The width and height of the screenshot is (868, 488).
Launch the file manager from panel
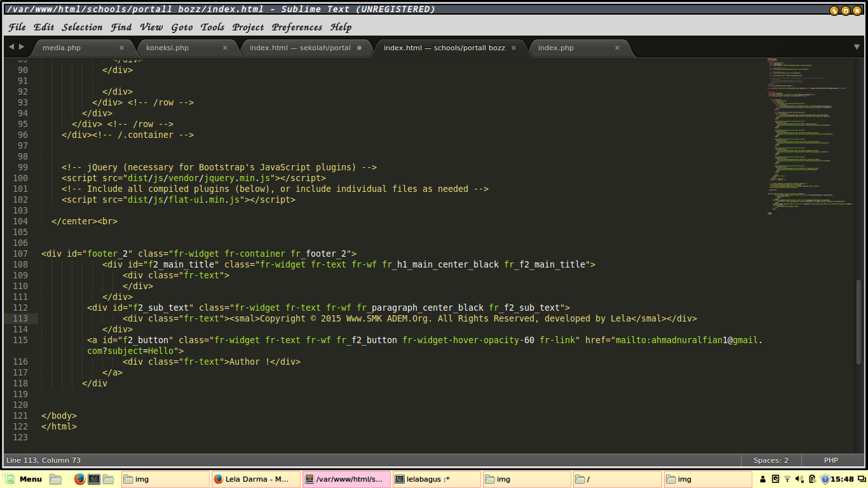(x=55, y=479)
